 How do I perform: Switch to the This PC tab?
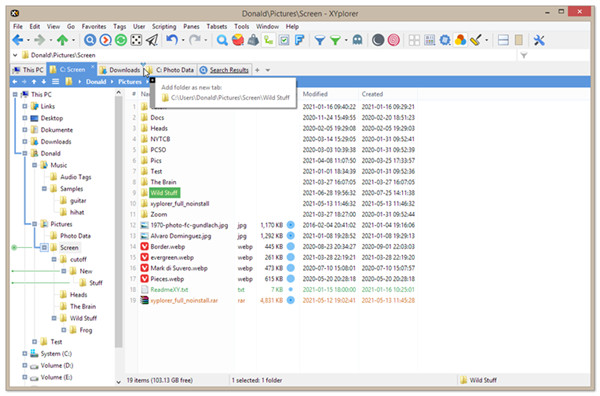28,70
